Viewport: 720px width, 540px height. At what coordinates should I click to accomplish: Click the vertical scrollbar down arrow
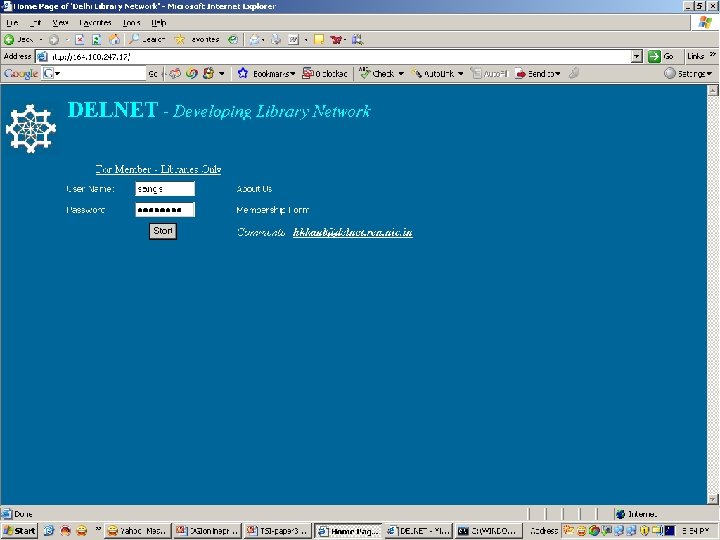[712, 499]
